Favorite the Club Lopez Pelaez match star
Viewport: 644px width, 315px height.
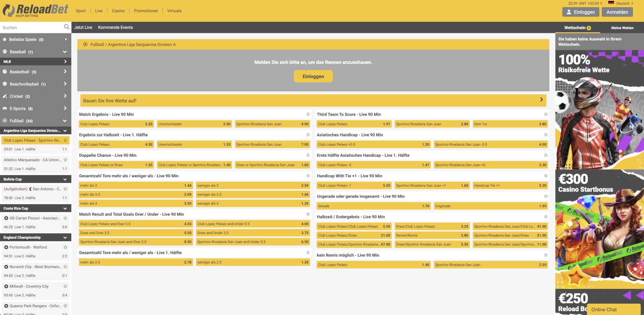[65, 140]
